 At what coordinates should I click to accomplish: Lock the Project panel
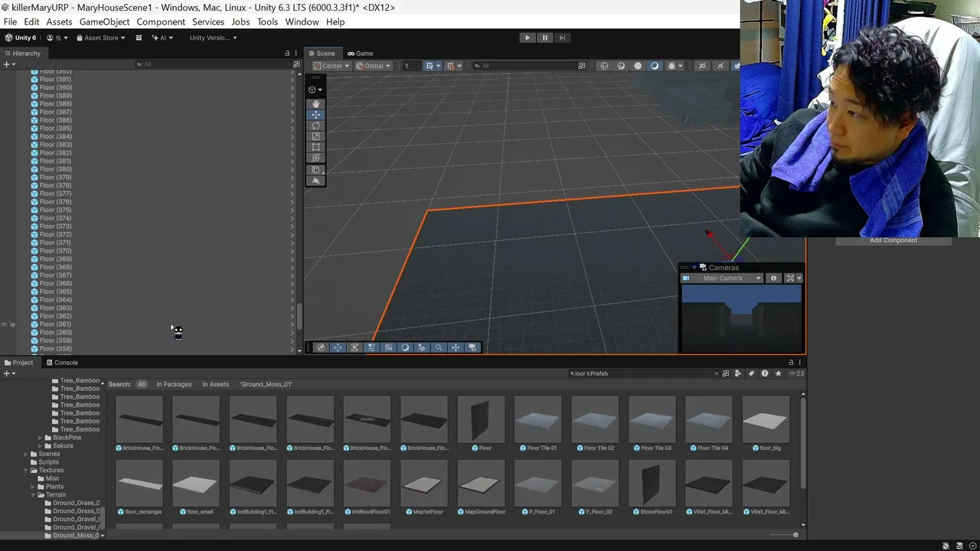(791, 363)
